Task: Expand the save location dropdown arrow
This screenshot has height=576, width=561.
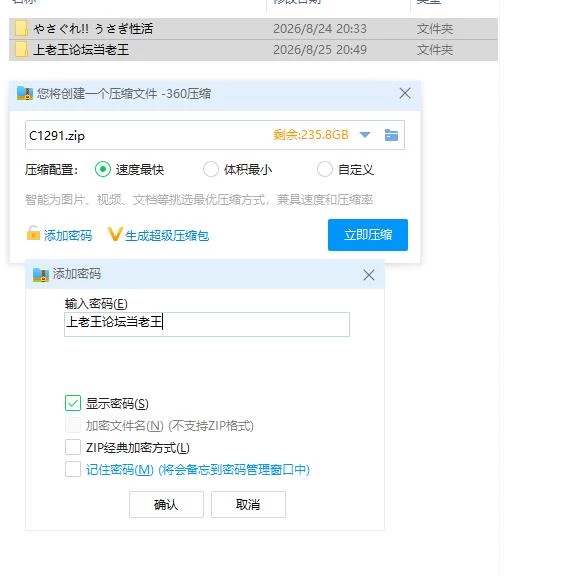Action: coord(365,135)
